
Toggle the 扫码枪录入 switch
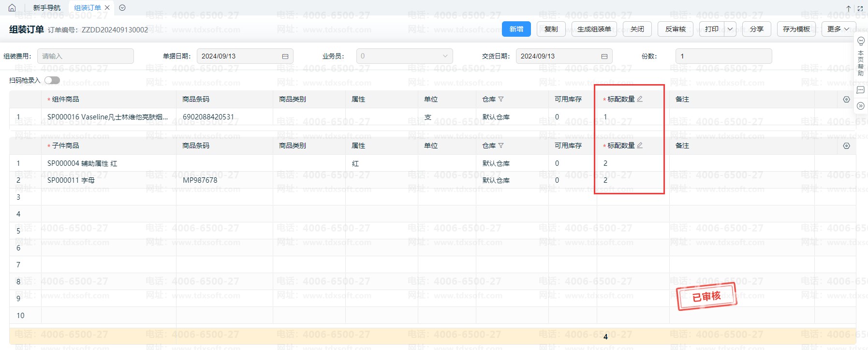(x=52, y=80)
